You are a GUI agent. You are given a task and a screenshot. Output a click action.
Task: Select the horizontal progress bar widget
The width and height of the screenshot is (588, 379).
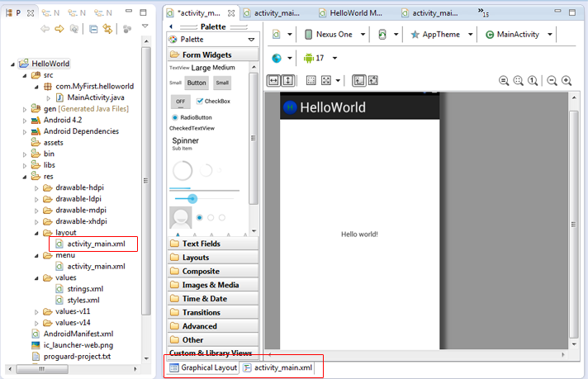(x=204, y=189)
